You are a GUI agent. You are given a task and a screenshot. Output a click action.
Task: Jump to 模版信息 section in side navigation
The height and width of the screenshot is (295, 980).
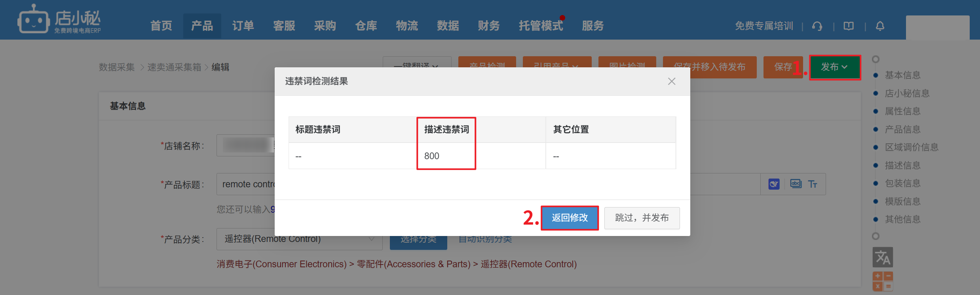[x=903, y=201]
